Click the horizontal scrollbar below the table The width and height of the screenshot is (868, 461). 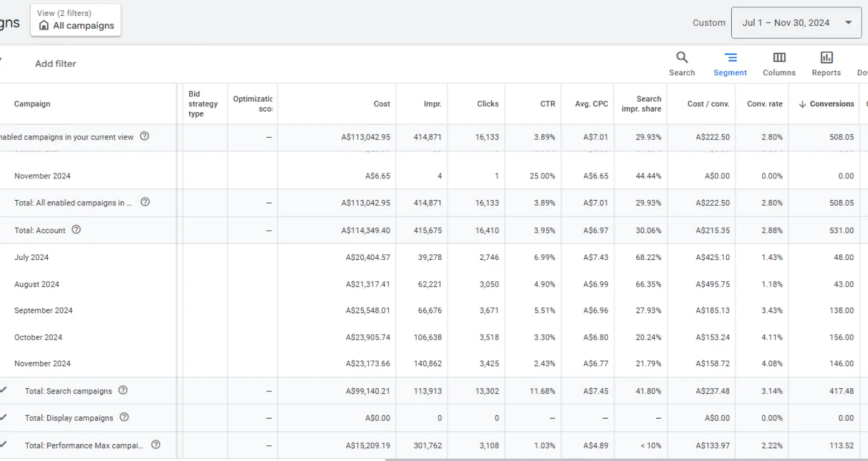pyautogui.click(x=627, y=459)
